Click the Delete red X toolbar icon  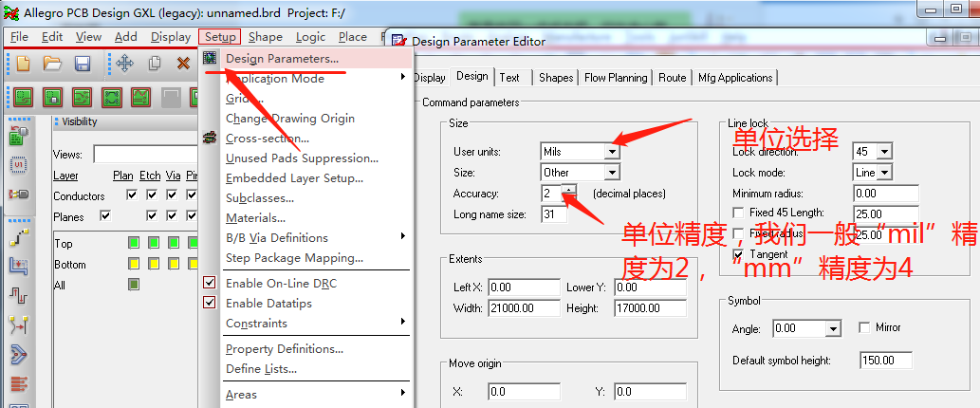click(x=183, y=64)
